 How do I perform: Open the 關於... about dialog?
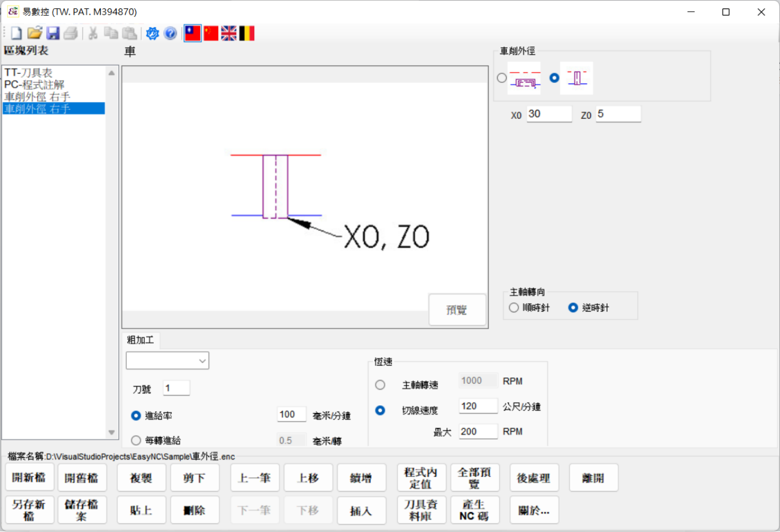coord(534,510)
